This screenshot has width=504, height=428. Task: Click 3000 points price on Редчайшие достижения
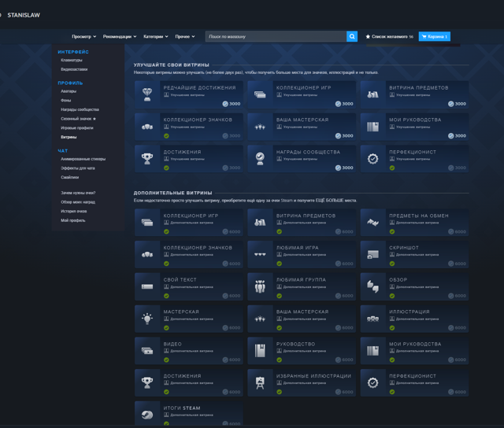(232, 104)
